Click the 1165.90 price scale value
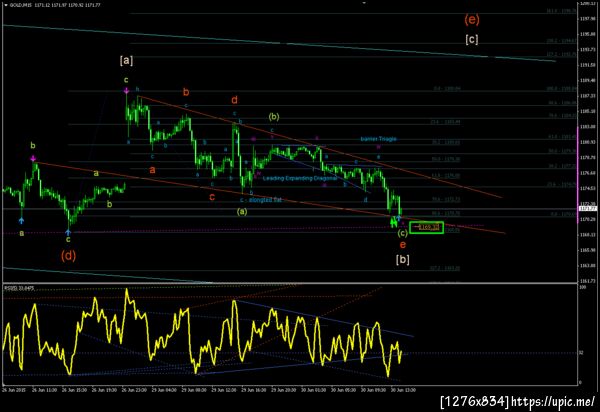 587,250
